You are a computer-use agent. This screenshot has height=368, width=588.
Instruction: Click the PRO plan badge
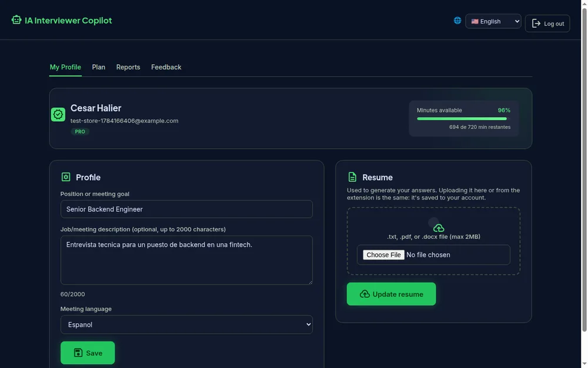pos(80,132)
